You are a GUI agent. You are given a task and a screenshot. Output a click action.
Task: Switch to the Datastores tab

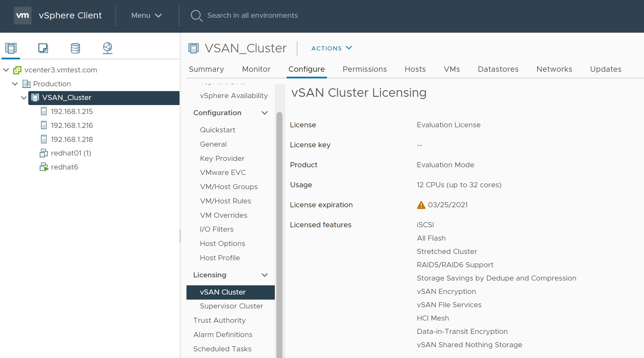(498, 69)
